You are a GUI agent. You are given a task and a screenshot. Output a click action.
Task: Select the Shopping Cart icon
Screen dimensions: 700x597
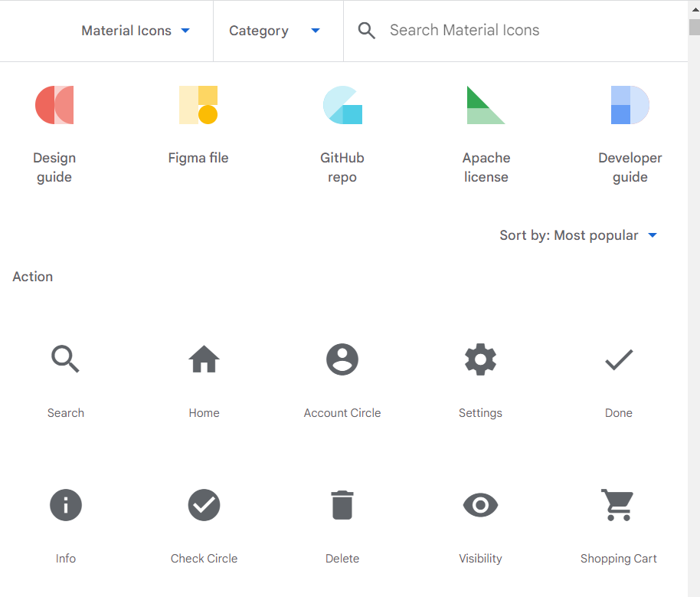(x=618, y=505)
